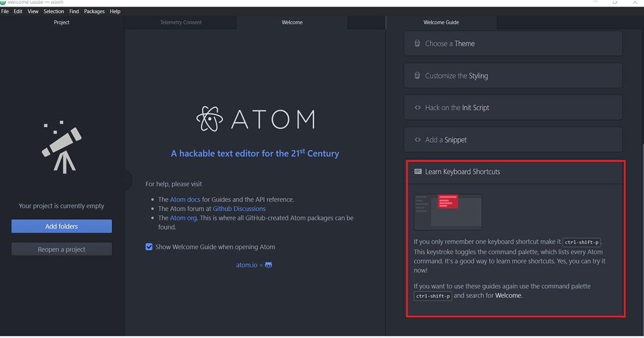Follow the Atom docs link
Screen dimensions: 644x338
coord(185,199)
